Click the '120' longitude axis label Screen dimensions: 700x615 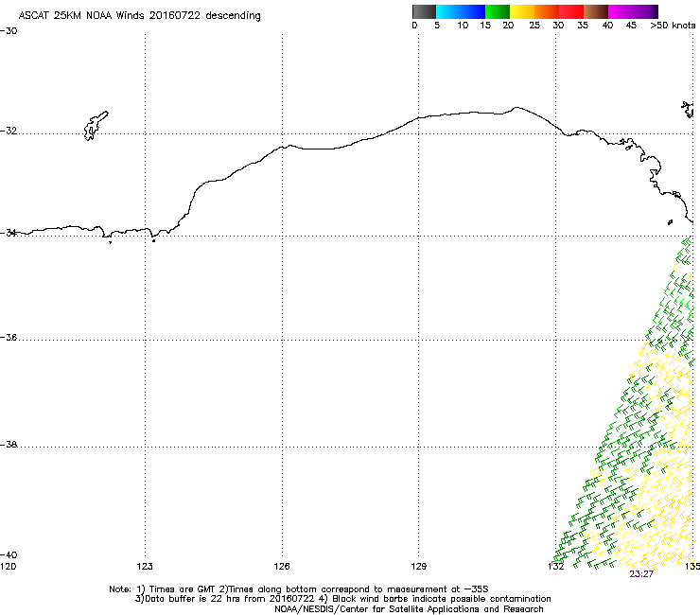(8, 567)
